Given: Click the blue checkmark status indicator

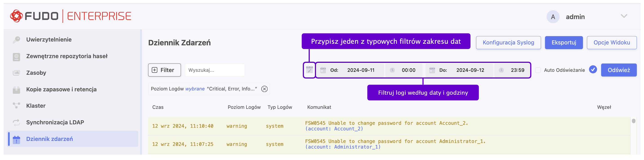Looking at the screenshot, I should [x=593, y=70].
